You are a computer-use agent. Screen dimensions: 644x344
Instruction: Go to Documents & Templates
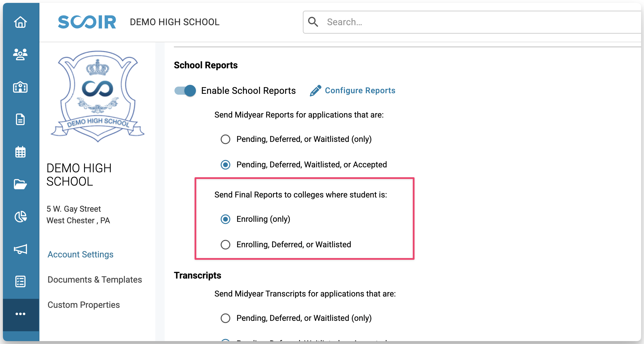[x=94, y=280]
